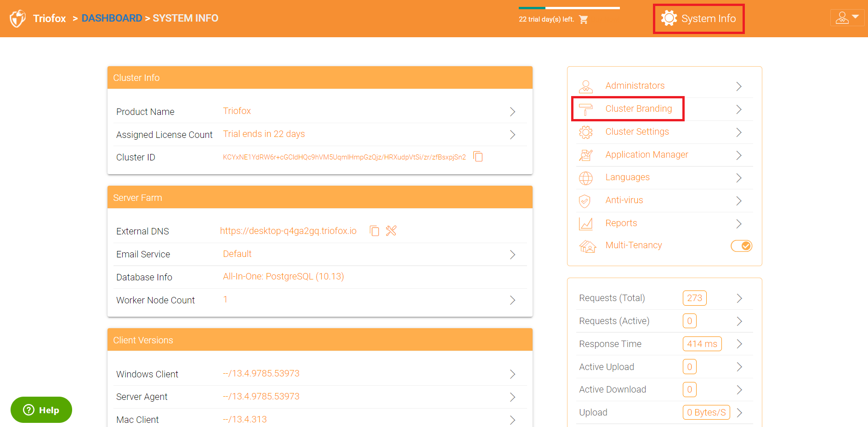This screenshot has width=868, height=427.
Task: Expand the Worker Node Count chevron
Action: [513, 300]
